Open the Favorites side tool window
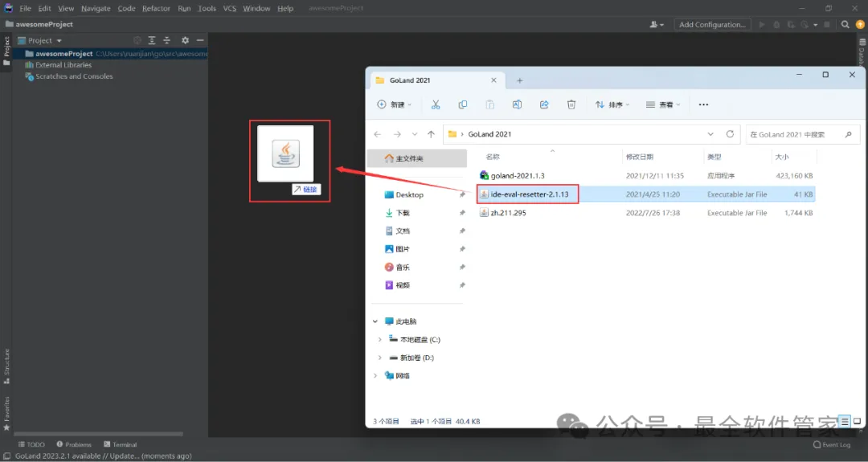Viewport: 868px width, 462px height. pos(6,413)
